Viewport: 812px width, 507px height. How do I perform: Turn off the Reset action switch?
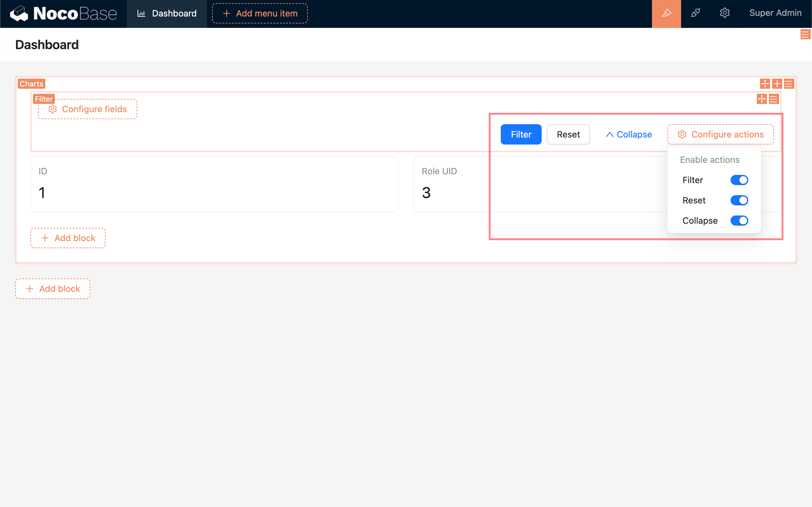739,200
